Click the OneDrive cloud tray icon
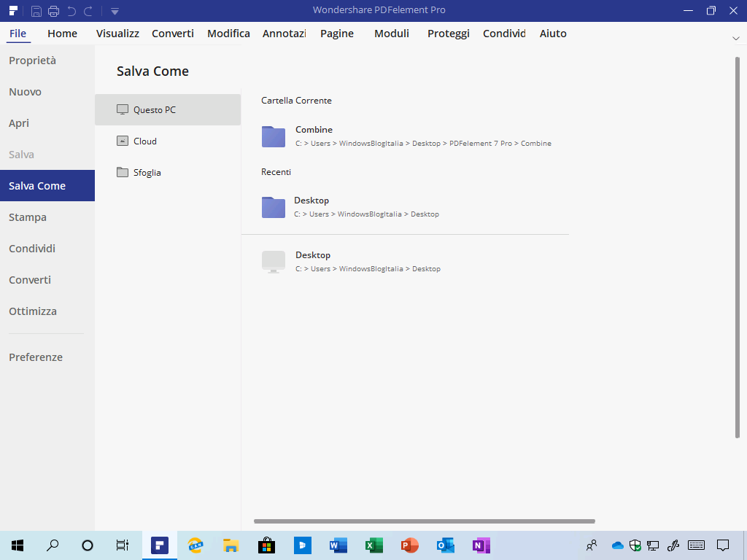The image size is (747, 560). click(617, 545)
